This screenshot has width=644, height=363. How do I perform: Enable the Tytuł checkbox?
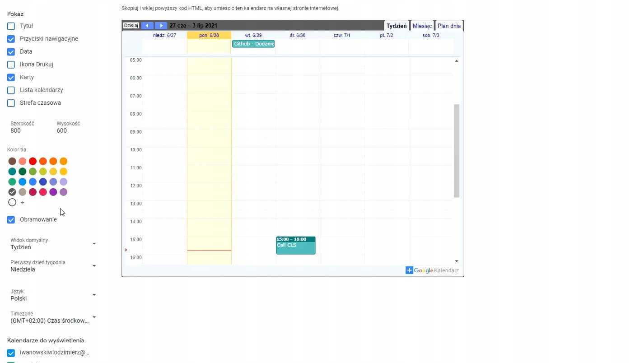pos(11,26)
